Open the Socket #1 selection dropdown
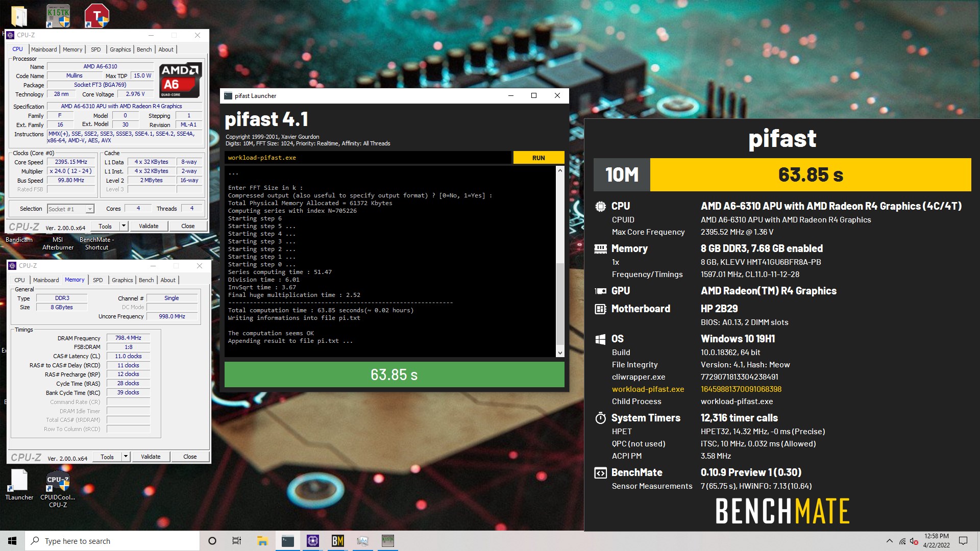This screenshot has width=980, height=551. 70,209
